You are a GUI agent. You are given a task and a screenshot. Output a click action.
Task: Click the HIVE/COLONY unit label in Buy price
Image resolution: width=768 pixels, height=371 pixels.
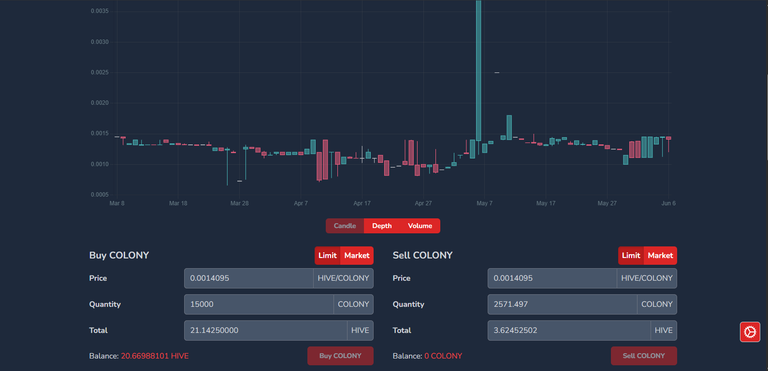[343, 278]
